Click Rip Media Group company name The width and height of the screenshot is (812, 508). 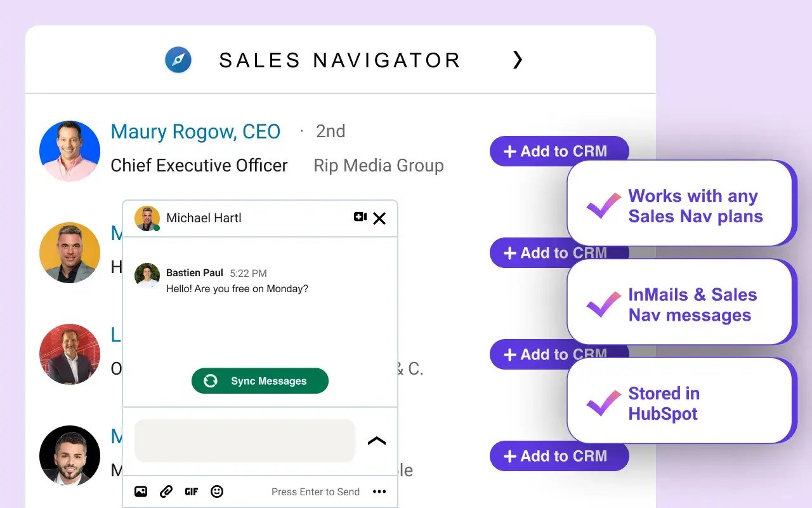[379, 166]
